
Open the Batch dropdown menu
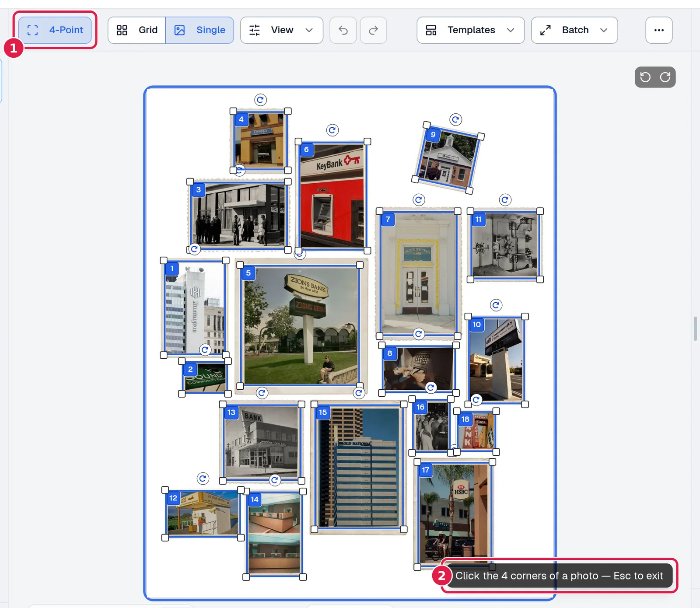[x=574, y=30]
